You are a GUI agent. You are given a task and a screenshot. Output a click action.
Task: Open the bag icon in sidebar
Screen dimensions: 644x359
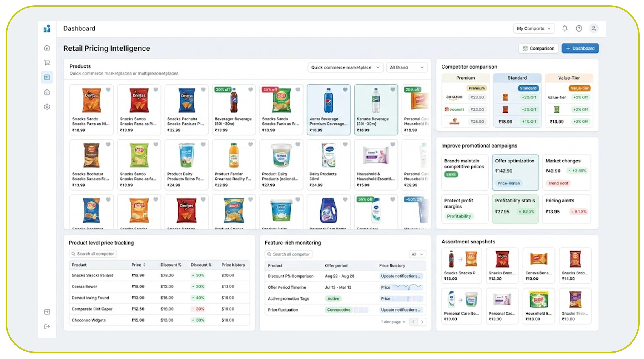pos(47,92)
